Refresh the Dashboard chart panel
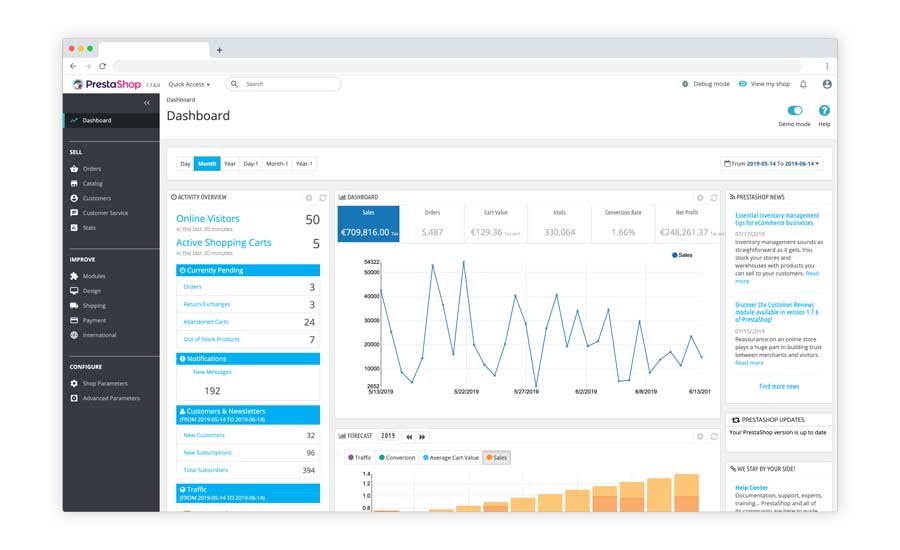This screenshot has height=550, width=900. [714, 197]
